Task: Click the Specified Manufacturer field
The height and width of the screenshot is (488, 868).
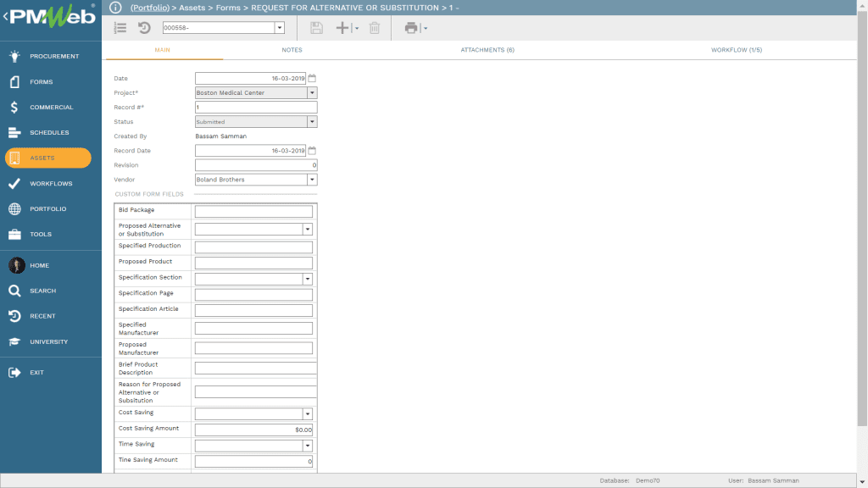Action: pos(253,329)
